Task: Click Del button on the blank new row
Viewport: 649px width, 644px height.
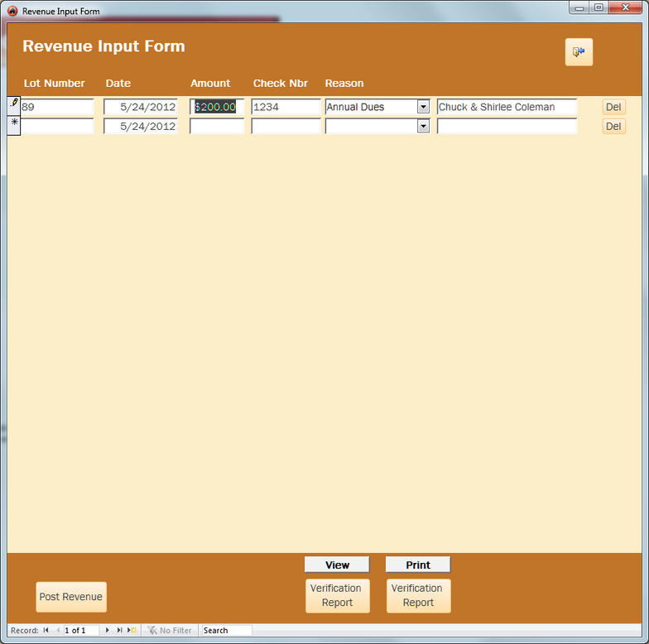Action: [x=613, y=126]
